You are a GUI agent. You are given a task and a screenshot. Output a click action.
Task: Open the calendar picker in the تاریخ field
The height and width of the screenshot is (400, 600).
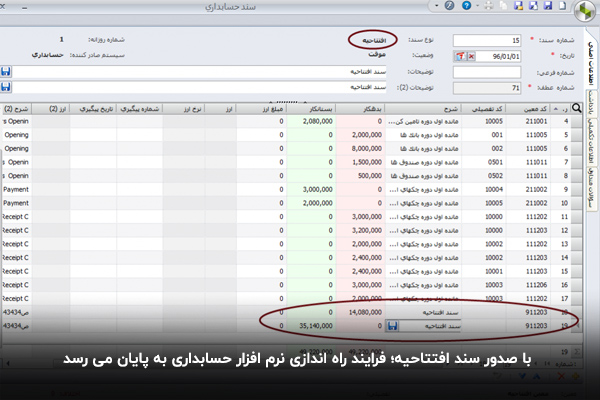[x=460, y=56]
